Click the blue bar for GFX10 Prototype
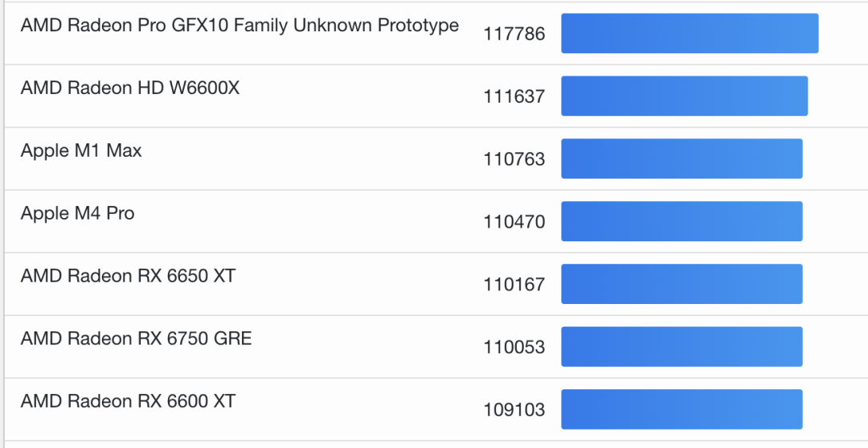The image size is (868, 448). click(690, 34)
